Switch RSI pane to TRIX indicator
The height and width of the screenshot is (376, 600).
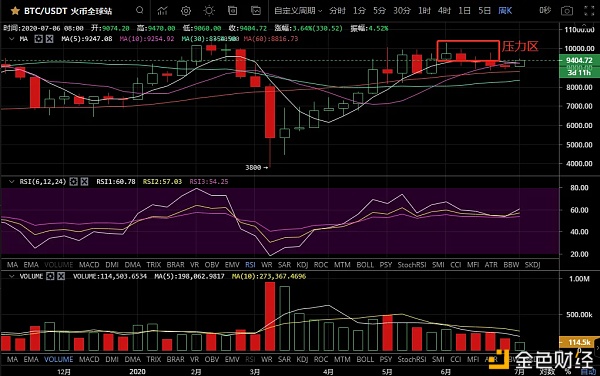pyautogui.click(x=153, y=265)
